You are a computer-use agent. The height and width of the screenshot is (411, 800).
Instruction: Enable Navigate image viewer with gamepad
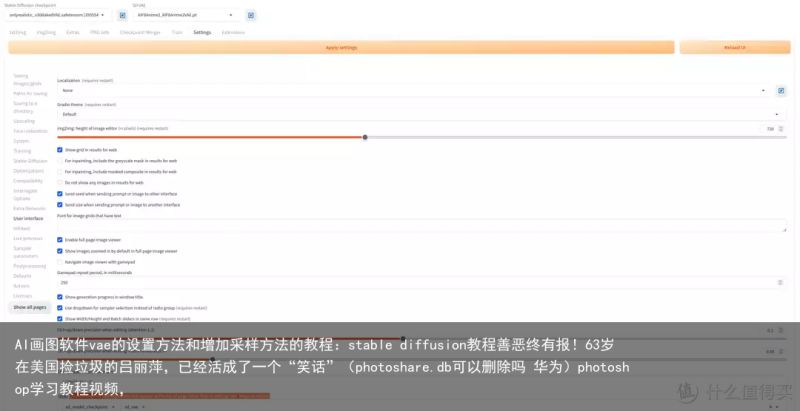(60, 262)
